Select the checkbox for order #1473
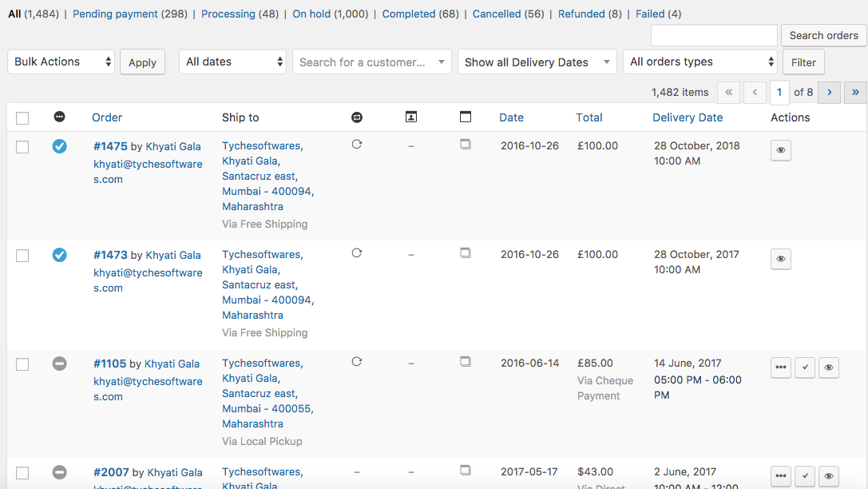The width and height of the screenshot is (868, 489). (22, 256)
